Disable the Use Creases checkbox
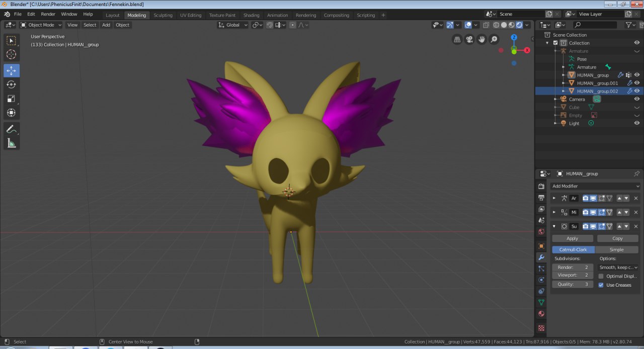This screenshot has width=644, height=349. pos(601,285)
